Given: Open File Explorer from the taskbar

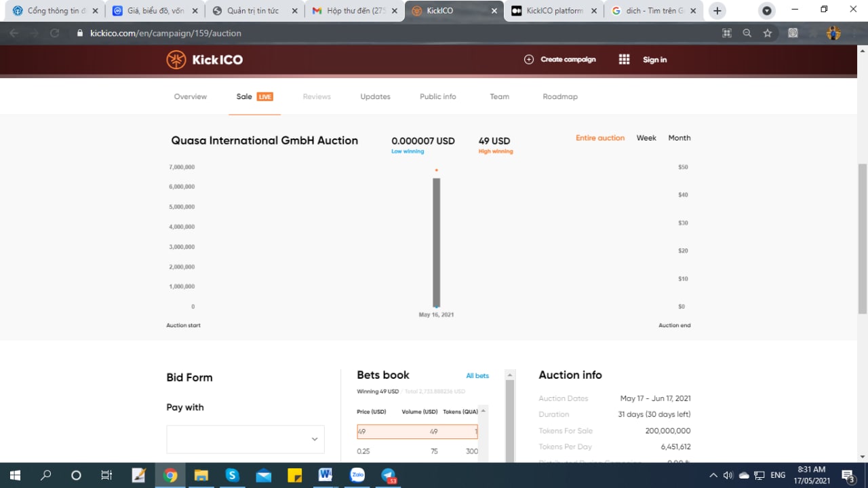Looking at the screenshot, I should pyautogui.click(x=201, y=475).
